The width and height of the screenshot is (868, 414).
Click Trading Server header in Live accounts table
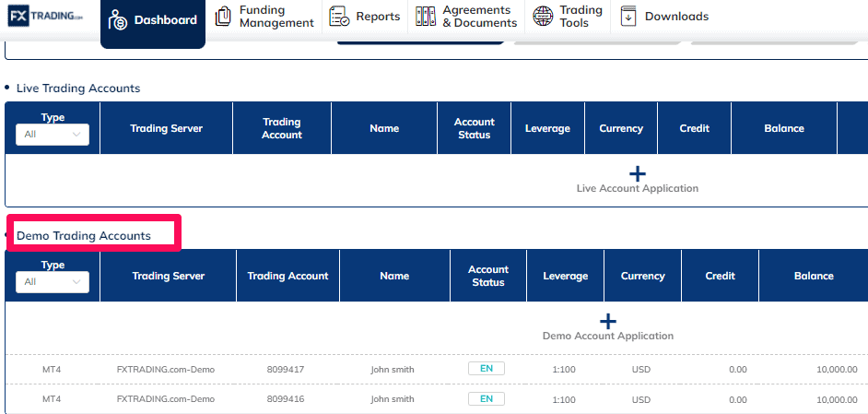[166, 128]
